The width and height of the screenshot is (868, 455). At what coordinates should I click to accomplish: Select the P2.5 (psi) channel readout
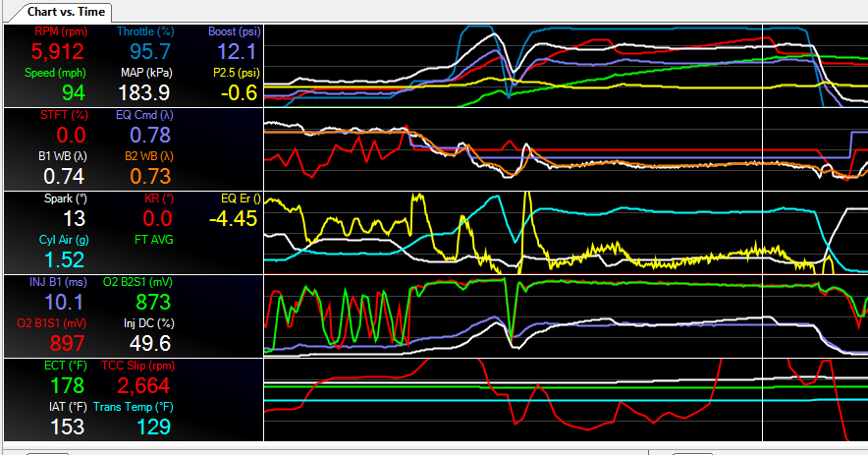click(239, 92)
